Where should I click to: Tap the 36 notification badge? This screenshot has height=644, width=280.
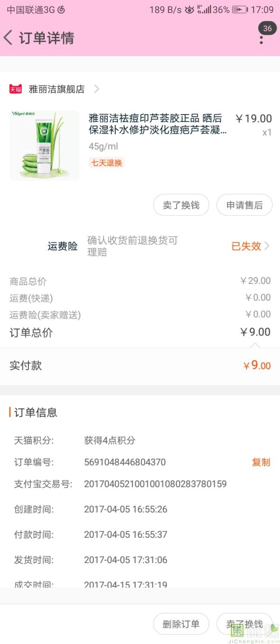point(268,28)
